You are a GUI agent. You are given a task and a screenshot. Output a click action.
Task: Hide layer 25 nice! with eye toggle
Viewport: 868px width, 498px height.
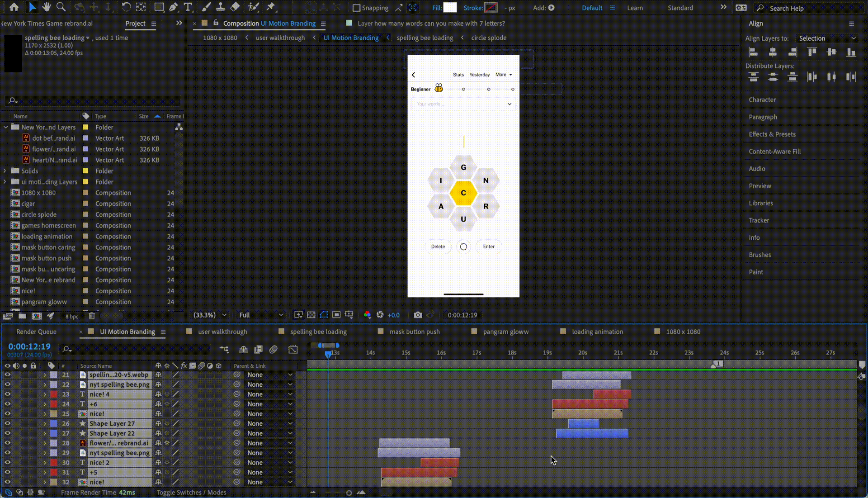point(7,413)
